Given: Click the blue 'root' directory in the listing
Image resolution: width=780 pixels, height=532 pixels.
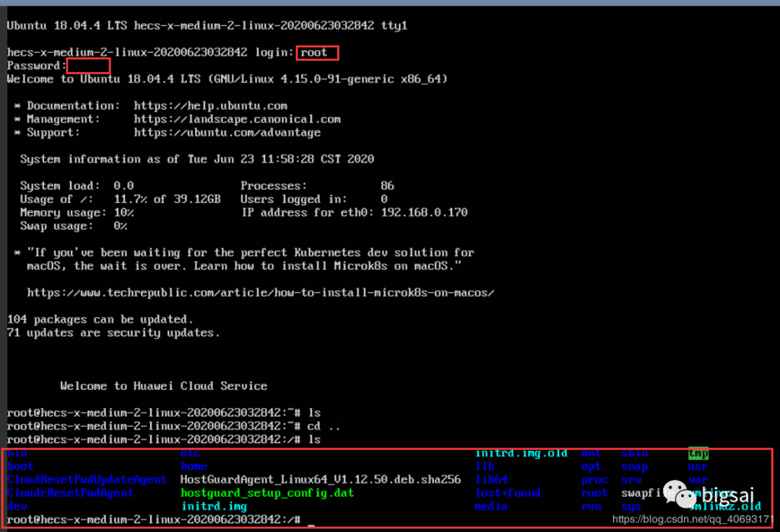Looking at the screenshot, I should (x=594, y=493).
